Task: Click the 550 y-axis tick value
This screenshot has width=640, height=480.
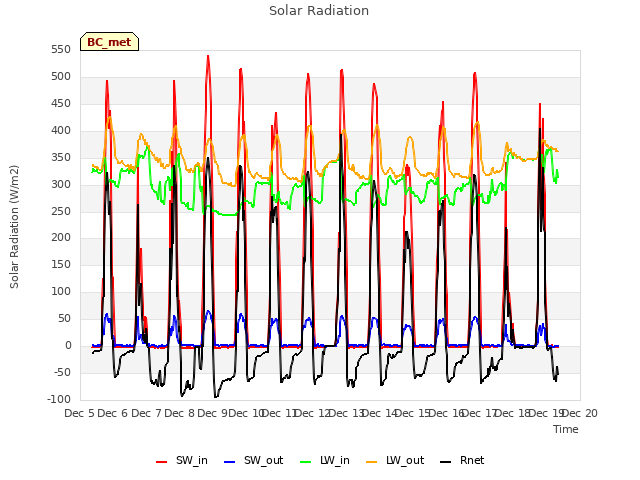Action: (x=61, y=50)
